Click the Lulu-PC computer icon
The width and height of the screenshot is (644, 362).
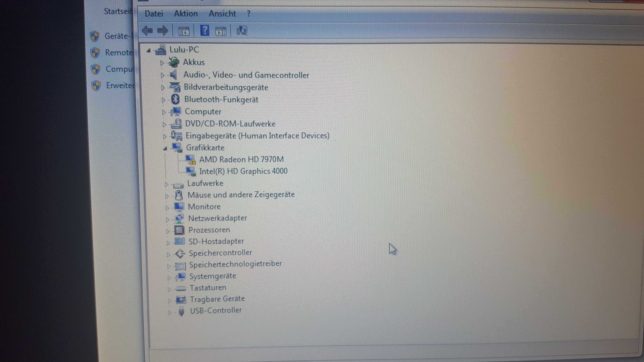tap(161, 50)
